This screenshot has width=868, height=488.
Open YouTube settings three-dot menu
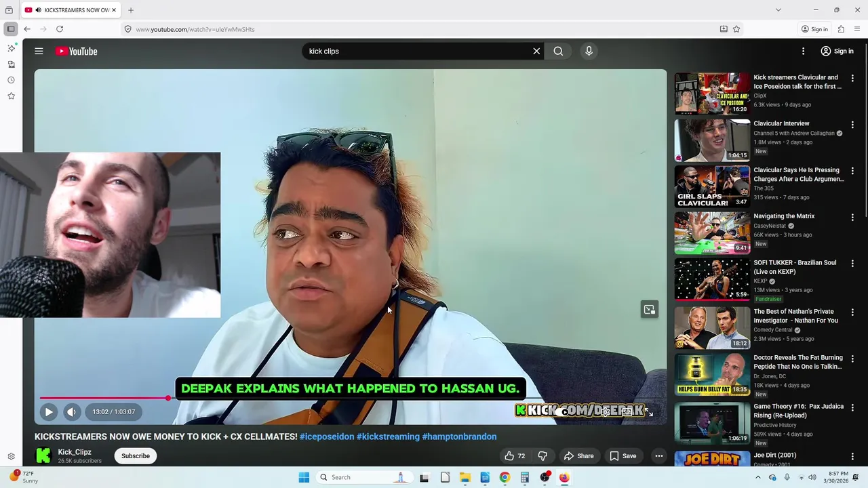point(803,51)
